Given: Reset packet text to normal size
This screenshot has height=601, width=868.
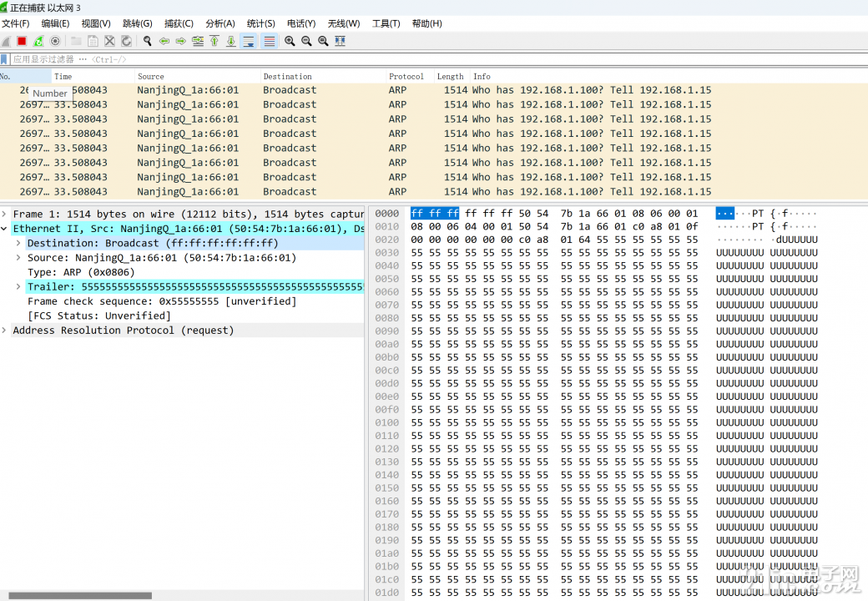Looking at the screenshot, I should point(323,41).
